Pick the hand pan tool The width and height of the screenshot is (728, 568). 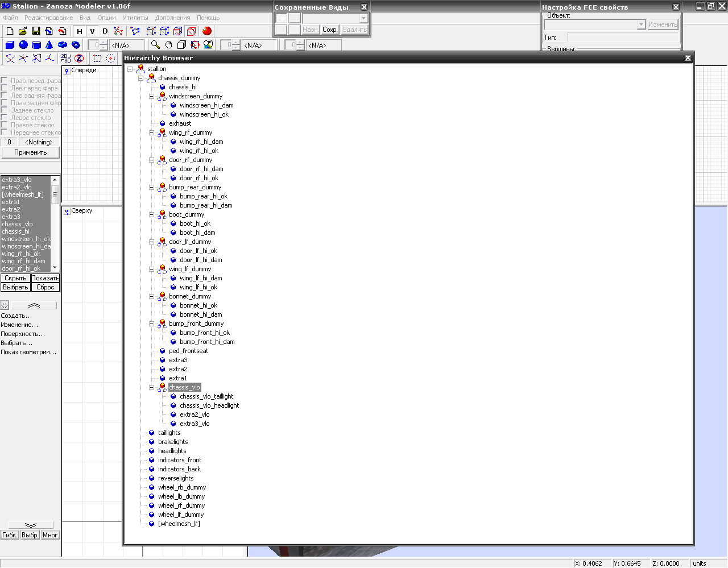[x=168, y=45]
